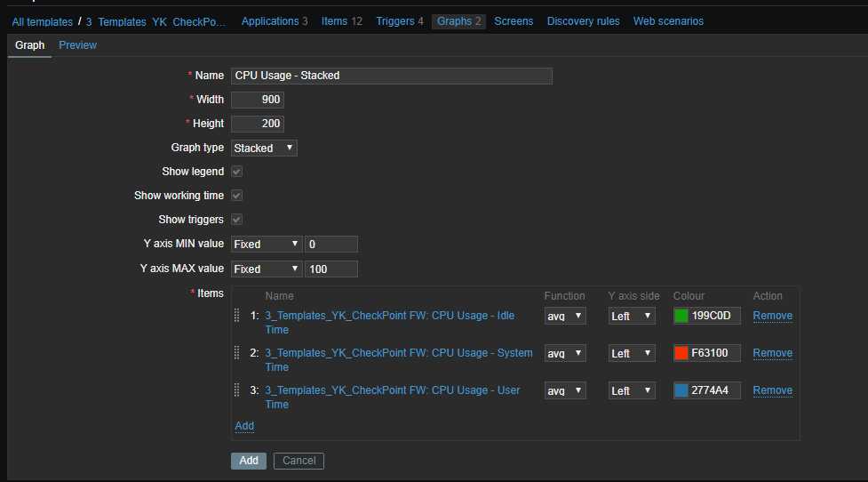Click the Cancel button
The height and width of the screenshot is (482, 868).
coord(299,461)
